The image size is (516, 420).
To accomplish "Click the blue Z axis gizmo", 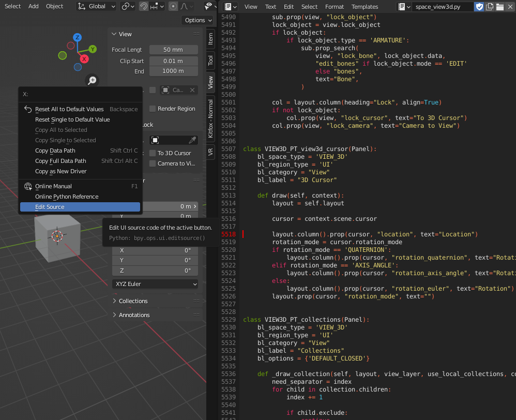I will click(x=78, y=37).
